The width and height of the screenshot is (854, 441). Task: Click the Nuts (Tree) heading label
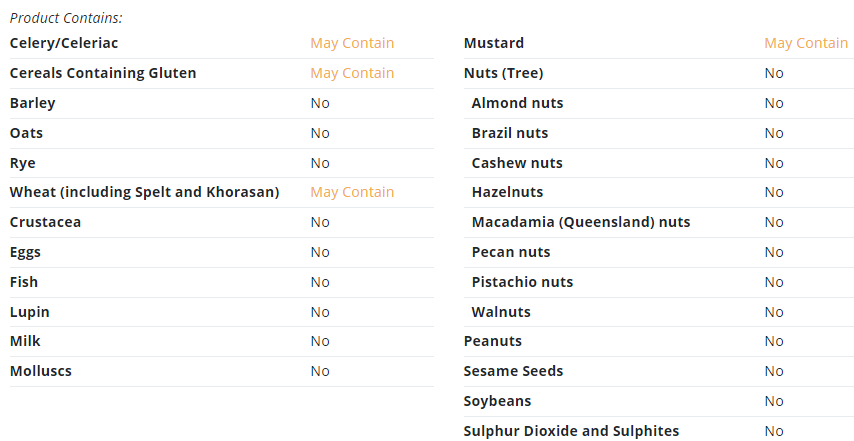(503, 73)
